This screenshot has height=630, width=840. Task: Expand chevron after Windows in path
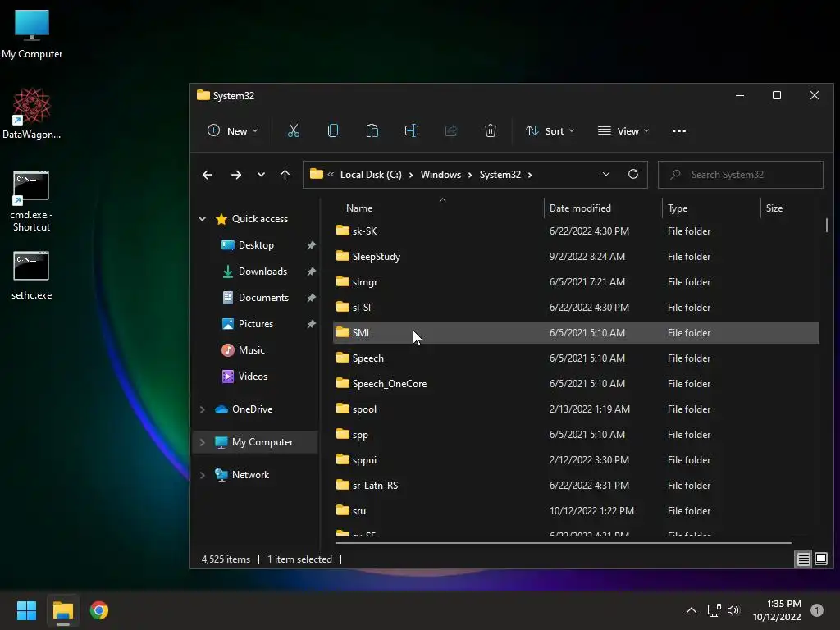point(470,176)
